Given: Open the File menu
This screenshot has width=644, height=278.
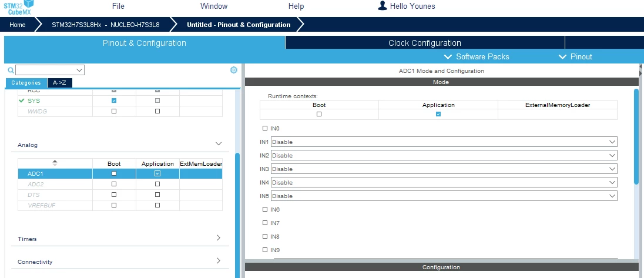Looking at the screenshot, I should coord(118,6).
